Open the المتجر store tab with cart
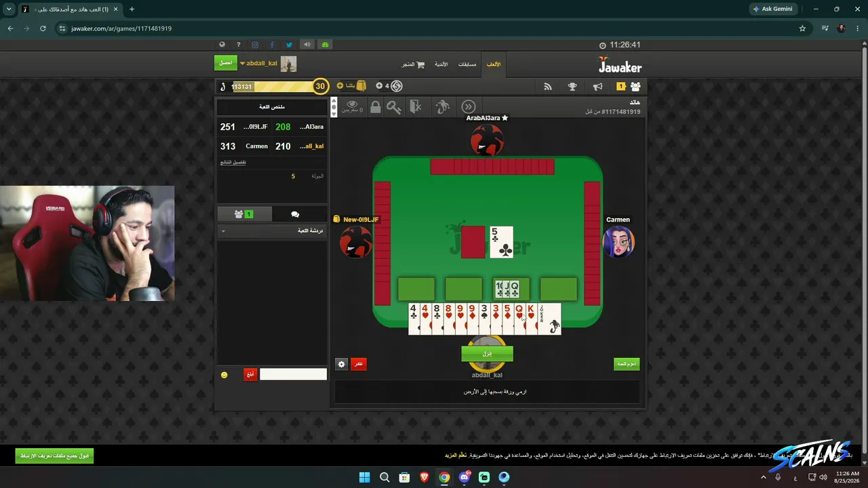868x488 pixels. 413,64
